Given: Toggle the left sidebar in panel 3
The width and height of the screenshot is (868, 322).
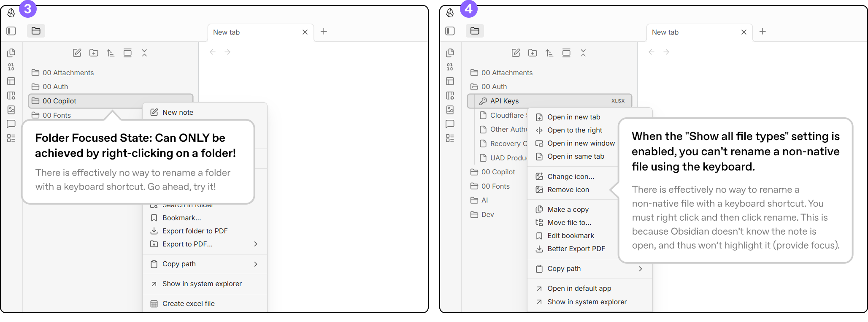Looking at the screenshot, I should pos(11,31).
